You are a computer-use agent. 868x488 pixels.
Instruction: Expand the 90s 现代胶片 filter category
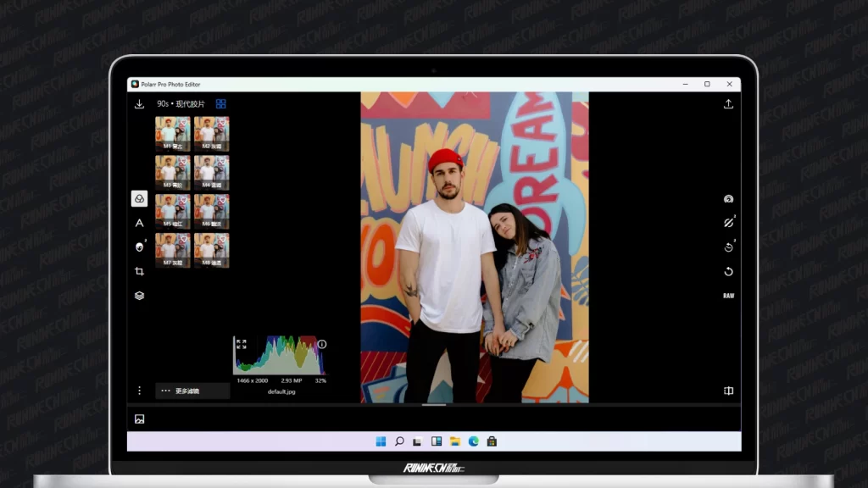181,104
